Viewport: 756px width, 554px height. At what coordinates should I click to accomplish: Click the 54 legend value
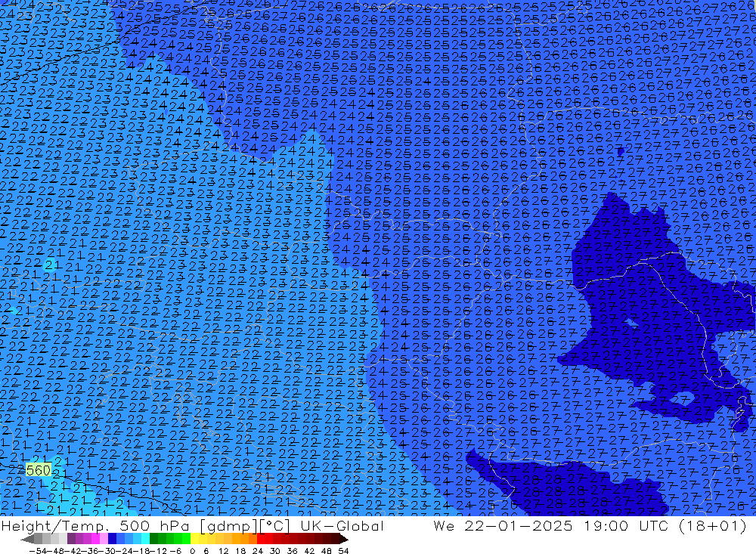click(343, 551)
